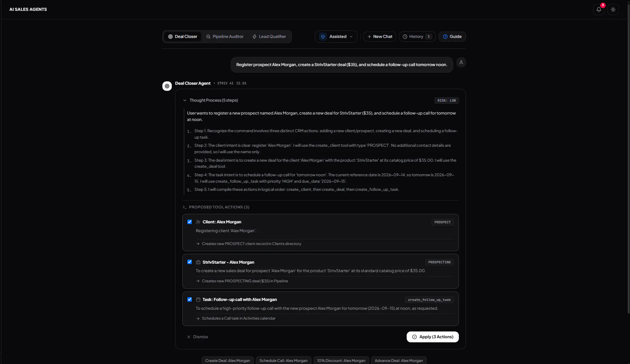630x364 pixels.
Task: Click the AI SALES AGENTS title
Action: (x=28, y=9)
